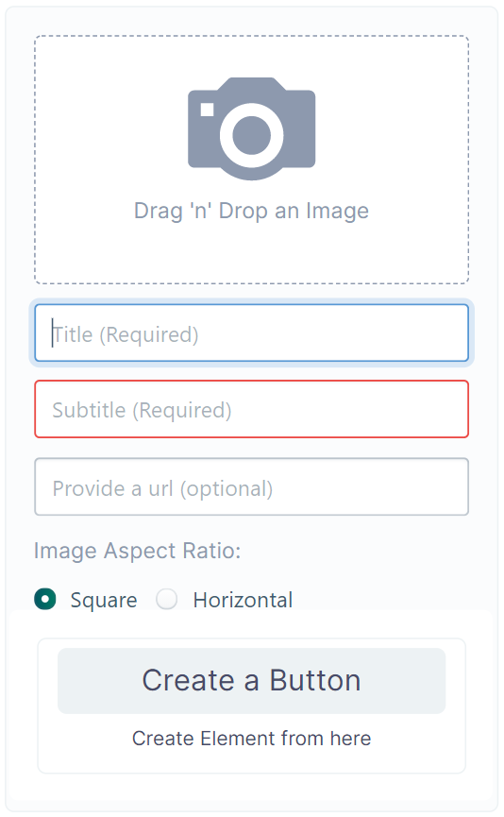Click the "Title (Required)" placeholder text
This screenshot has width=504, height=817.
pos(126,334)
